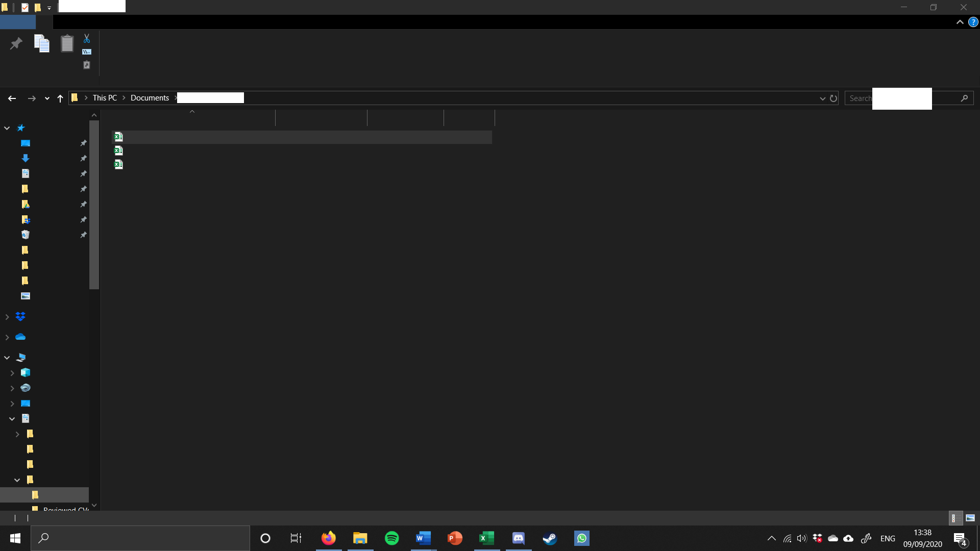This screenshot has height=551, width=980.
Task: Switch to the details view in the status bar
Action: pyautogui.click(x=955, y=518)
